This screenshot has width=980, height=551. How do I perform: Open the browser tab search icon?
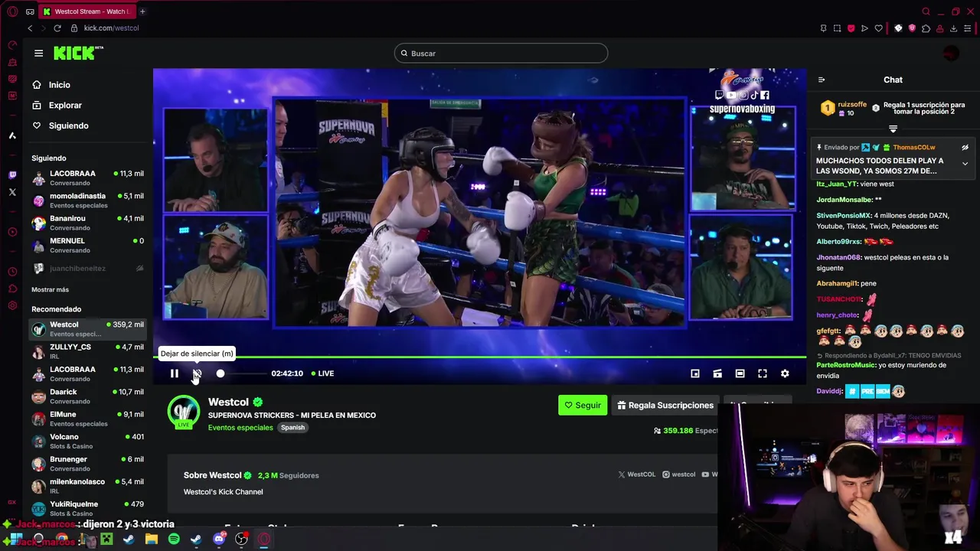coord(926,11)
